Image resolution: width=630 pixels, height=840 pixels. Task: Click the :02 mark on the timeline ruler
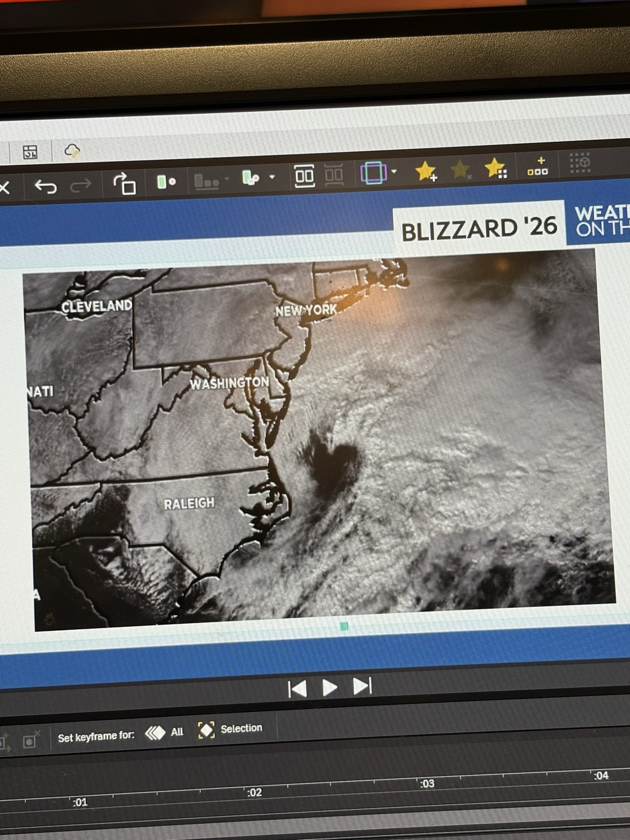click(x=254, y=793)
